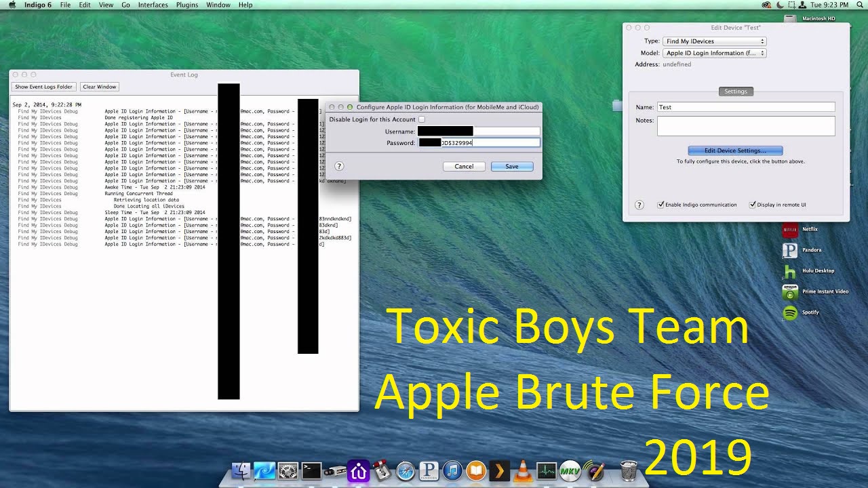Click 'Retrieving location data' log line
Screen dimensions: 868x488
[146, 200]
